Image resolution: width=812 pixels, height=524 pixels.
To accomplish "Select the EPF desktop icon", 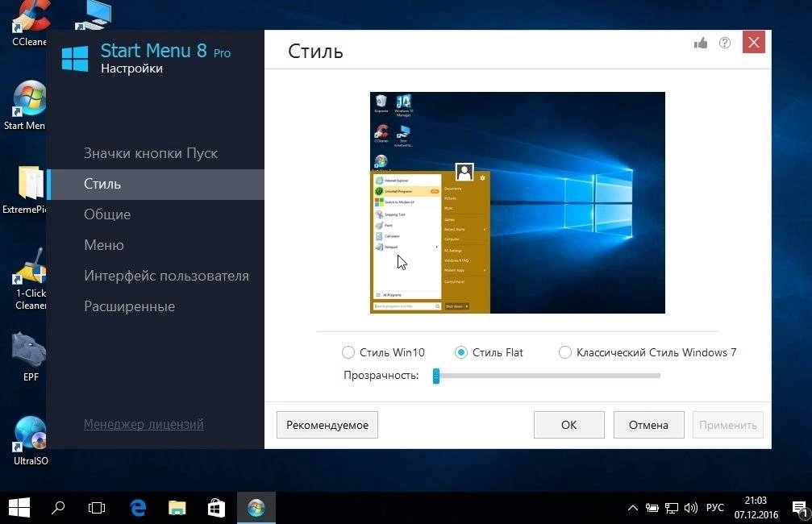I will coord(30,357).
